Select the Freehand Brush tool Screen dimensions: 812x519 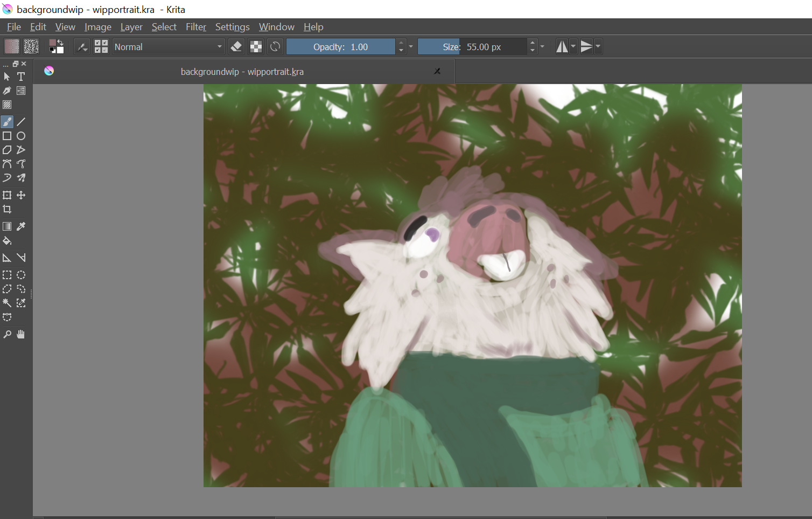[7, 122]
